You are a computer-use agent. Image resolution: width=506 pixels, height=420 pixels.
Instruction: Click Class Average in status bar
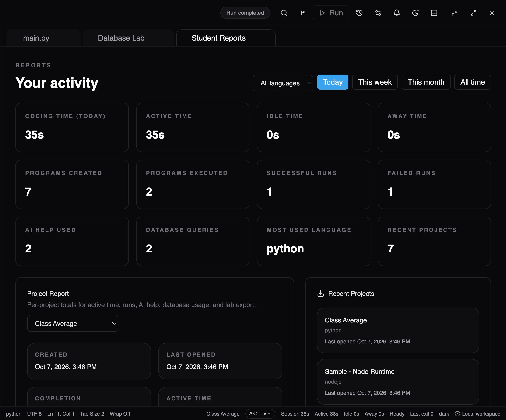point(223,414)
